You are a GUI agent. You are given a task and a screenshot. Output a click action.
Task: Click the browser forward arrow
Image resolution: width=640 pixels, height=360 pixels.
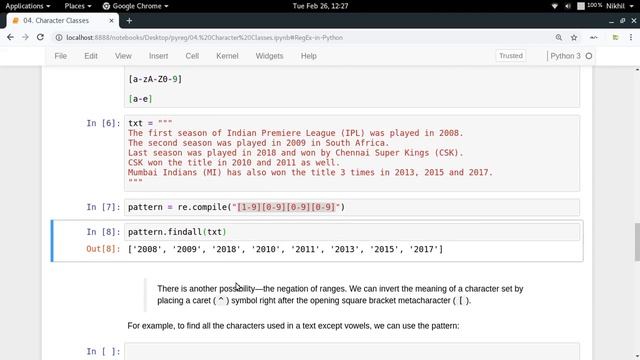click(x=25, y=37)
